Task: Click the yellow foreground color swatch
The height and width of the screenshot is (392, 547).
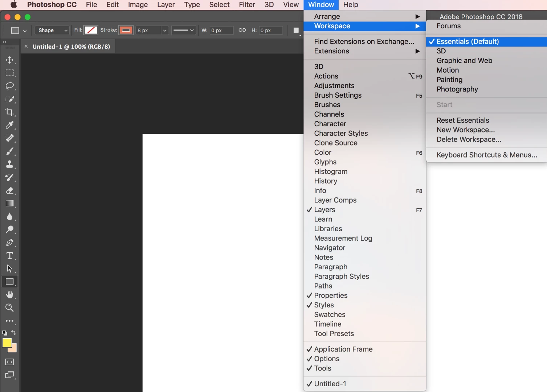Action: point(7,343)
